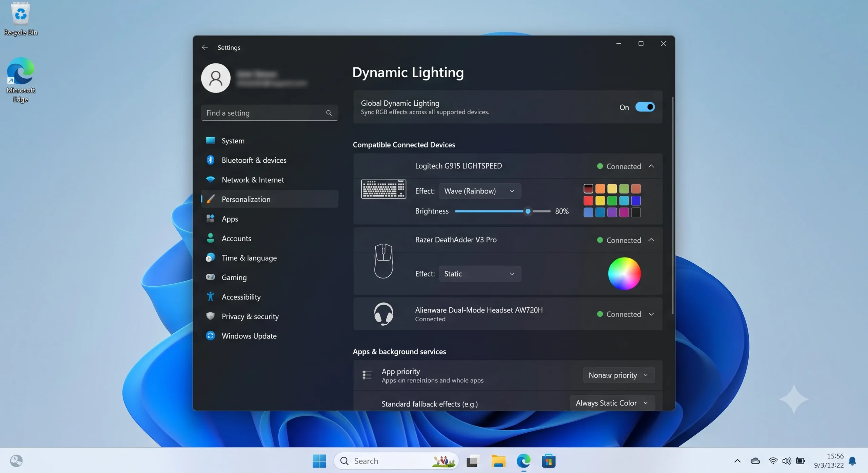Open System settings category
The image size is (868, 473).
270,141
